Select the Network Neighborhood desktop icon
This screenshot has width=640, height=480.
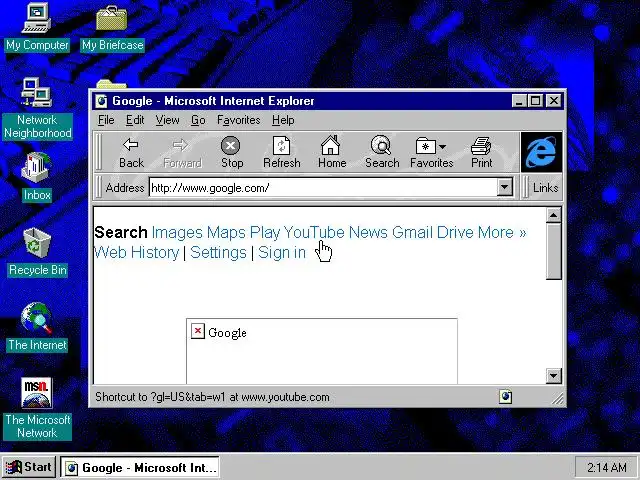click(x=37, y=109)
